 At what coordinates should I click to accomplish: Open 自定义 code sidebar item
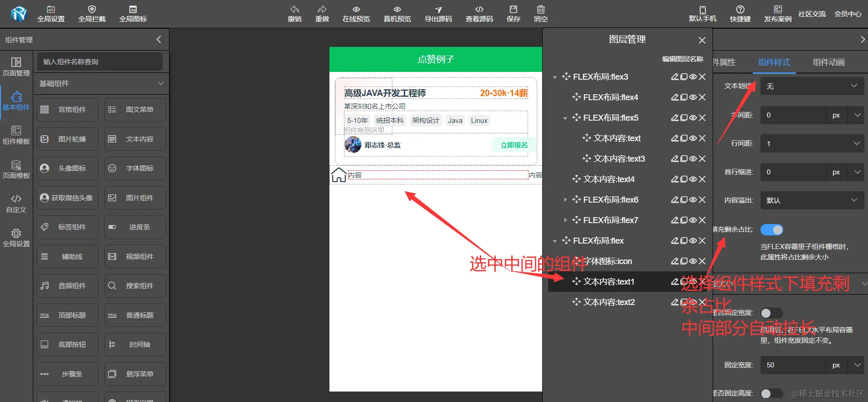[x=16, y=203]
